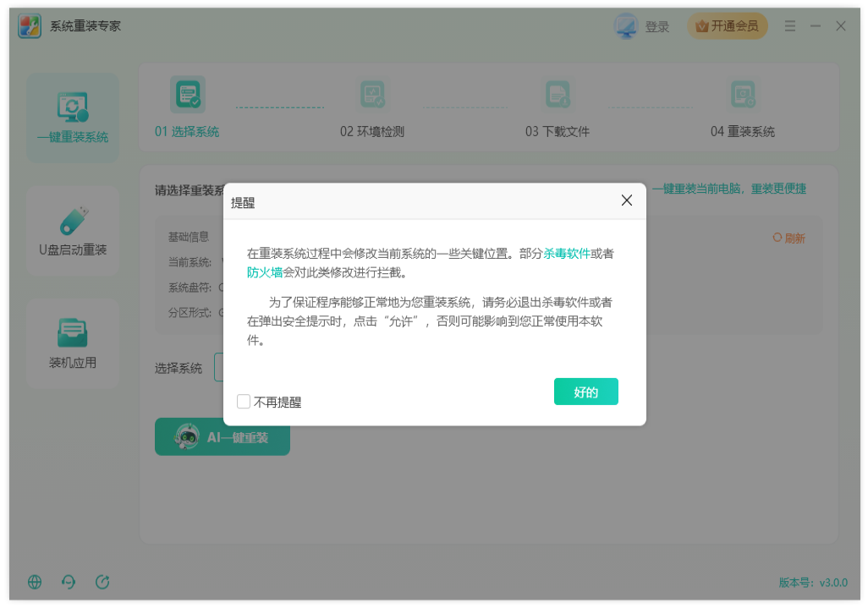868x614 pixels.
Task: Click the 防火墙 highlighted link text
Action: [x=265, y=272]
